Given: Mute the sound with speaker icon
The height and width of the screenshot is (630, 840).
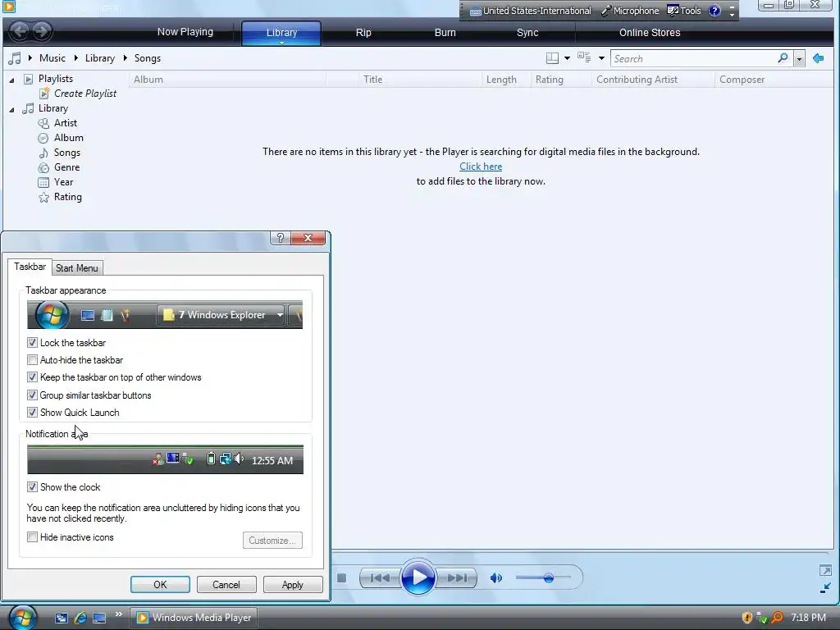Looking at the screenshot, I should click(496, 578).
